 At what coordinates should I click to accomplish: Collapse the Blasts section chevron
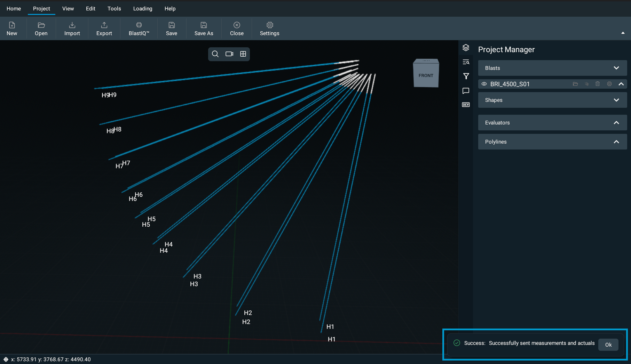click(616, 68)
